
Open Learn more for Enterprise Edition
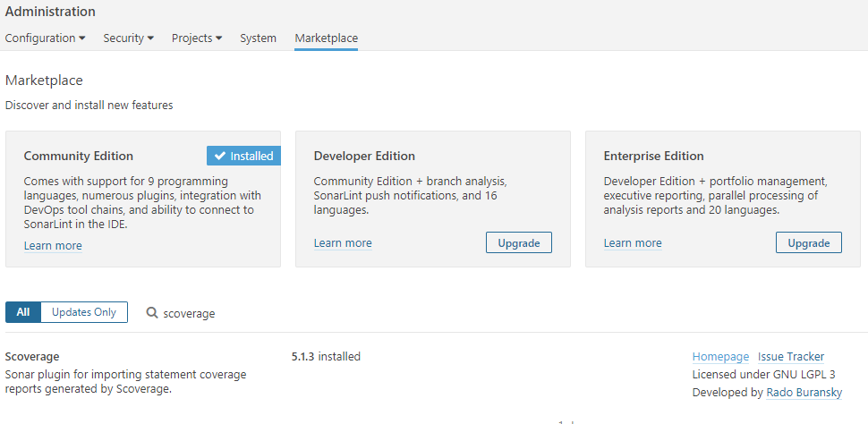633,243
